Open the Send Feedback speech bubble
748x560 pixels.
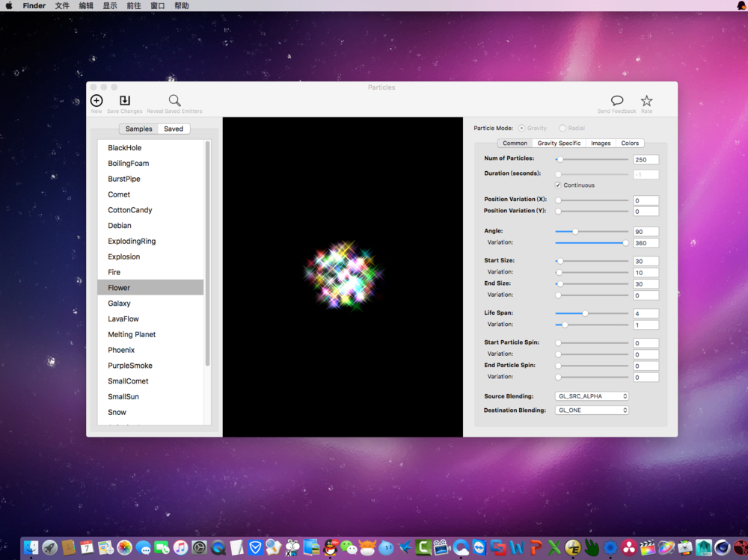[x=616, y=101]
